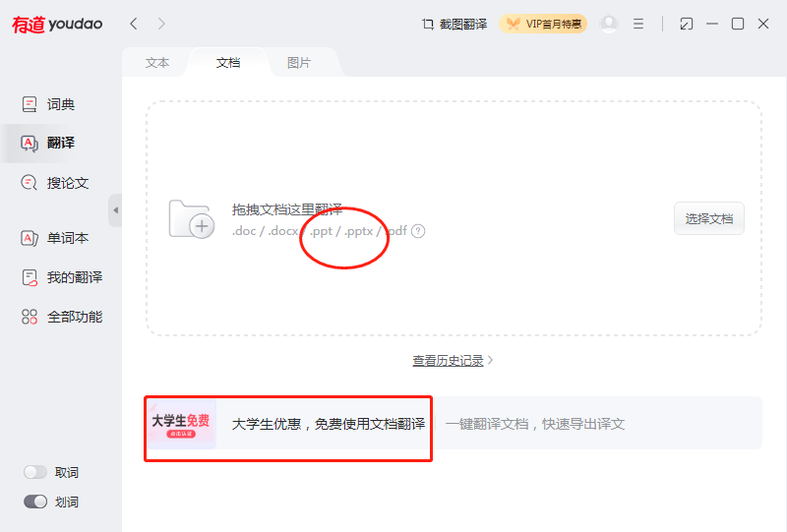Go to 我的翻译 my translations
This screenshot has width=787, height=532.
[60, 277]
